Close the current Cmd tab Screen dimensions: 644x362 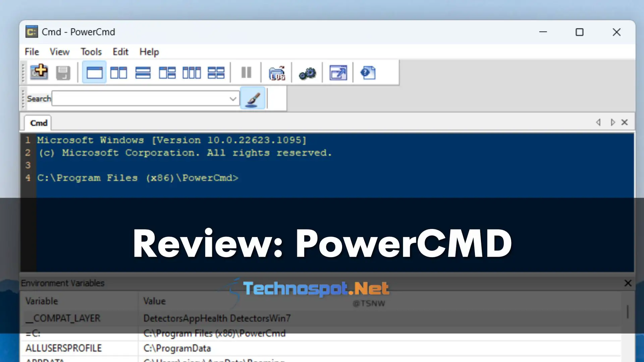pos(625,122)
